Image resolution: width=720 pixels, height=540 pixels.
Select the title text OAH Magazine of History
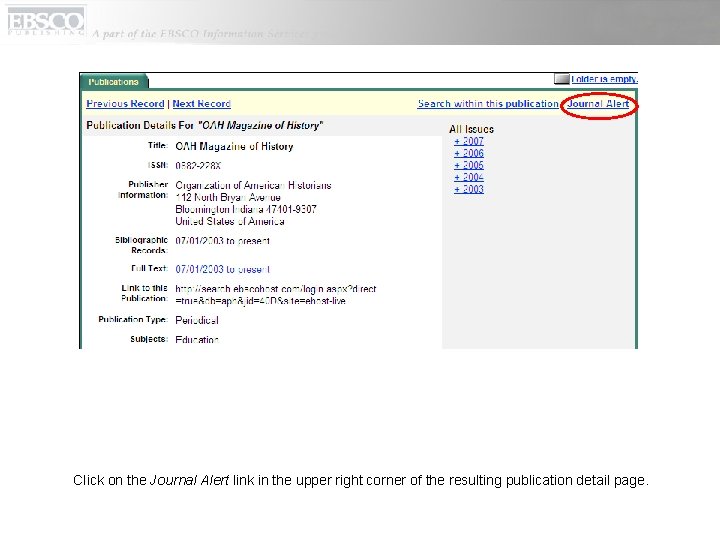click(234, 146)
